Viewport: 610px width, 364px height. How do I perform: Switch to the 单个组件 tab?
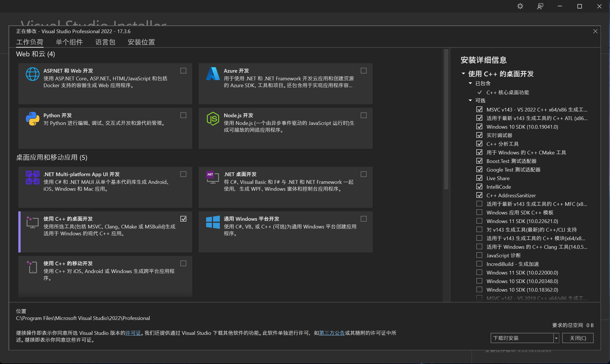tap(69, 42)
